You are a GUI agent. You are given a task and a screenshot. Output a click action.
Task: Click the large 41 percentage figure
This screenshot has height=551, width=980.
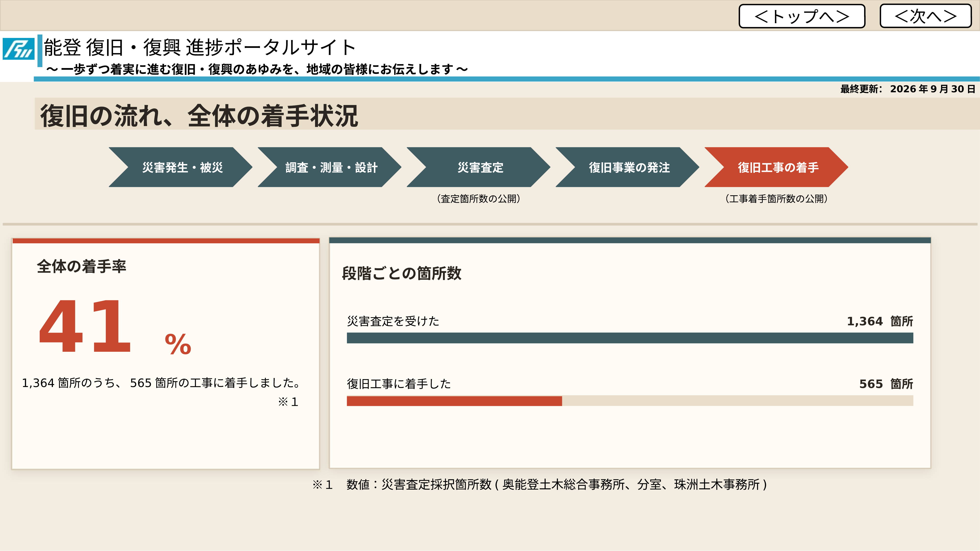click(x=85, y=326)
